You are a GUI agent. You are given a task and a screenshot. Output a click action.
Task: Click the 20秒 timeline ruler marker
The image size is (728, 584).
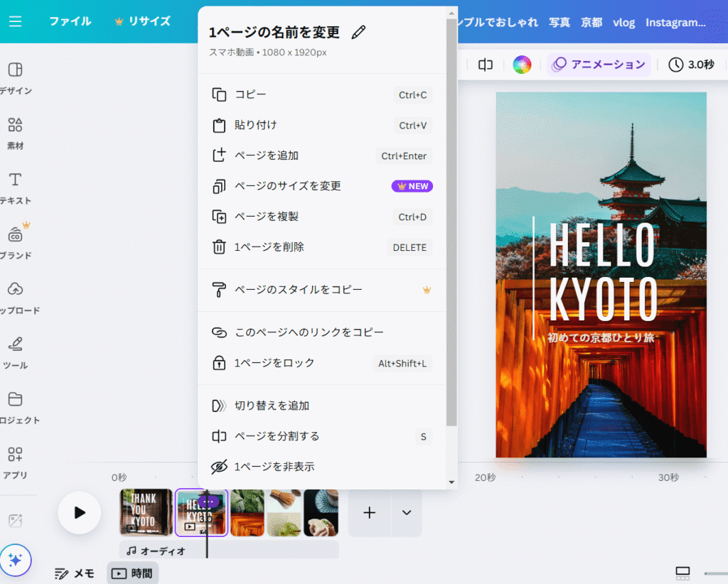click(485, 477)
